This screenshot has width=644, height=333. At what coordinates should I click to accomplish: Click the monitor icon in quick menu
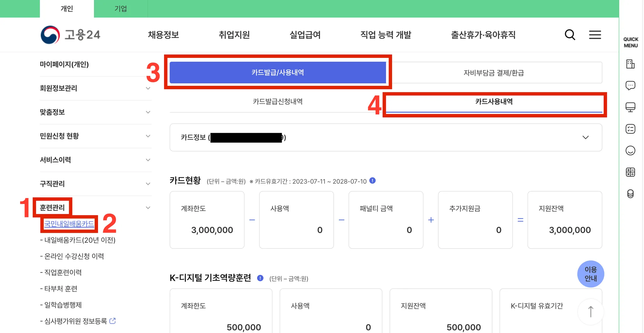[x=630, y=107]
